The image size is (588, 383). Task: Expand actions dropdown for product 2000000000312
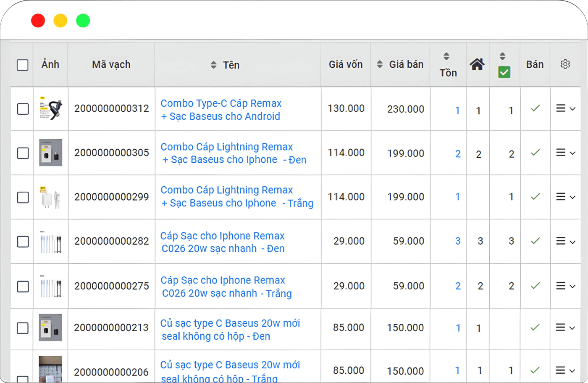pyautogui.click(x=572, y=109)
